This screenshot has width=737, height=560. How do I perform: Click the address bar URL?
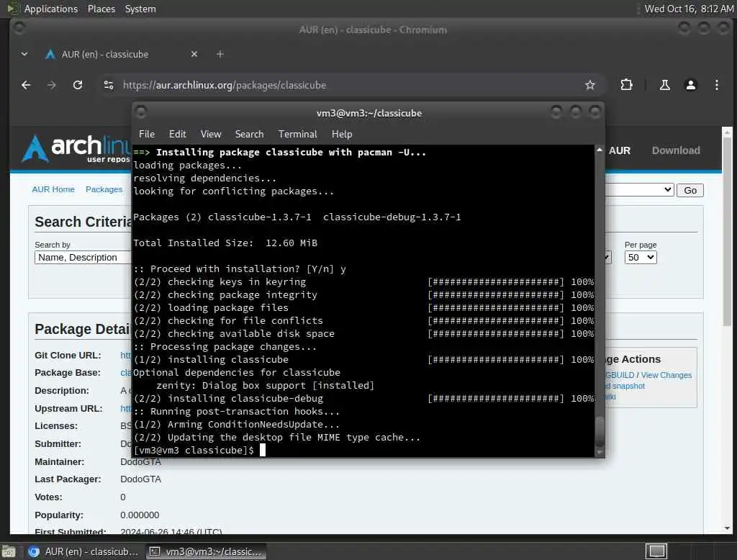[225, 85]
